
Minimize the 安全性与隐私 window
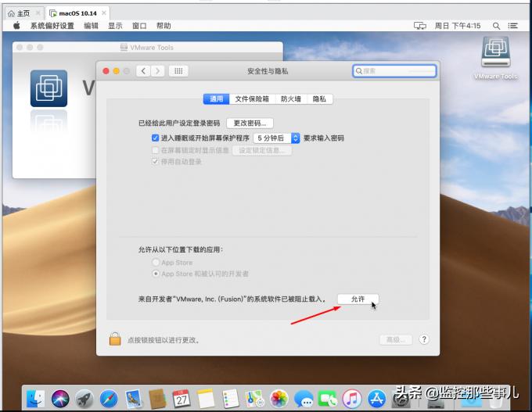click(116, 71)
